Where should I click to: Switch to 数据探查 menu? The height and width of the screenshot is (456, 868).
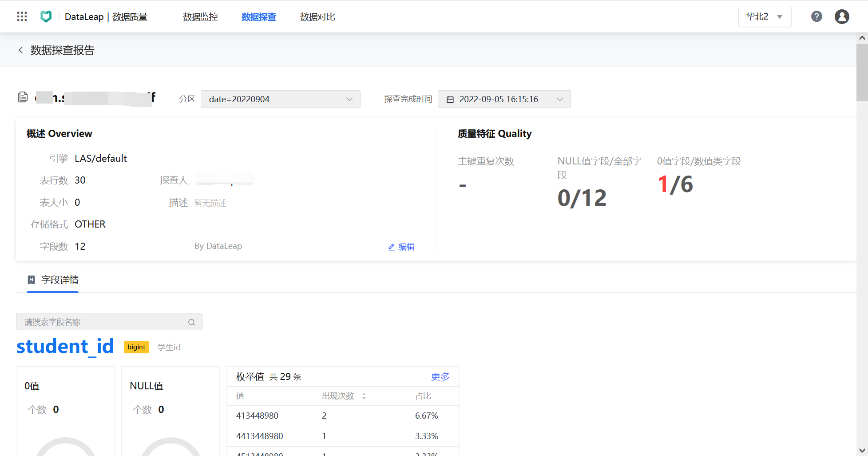259,17
